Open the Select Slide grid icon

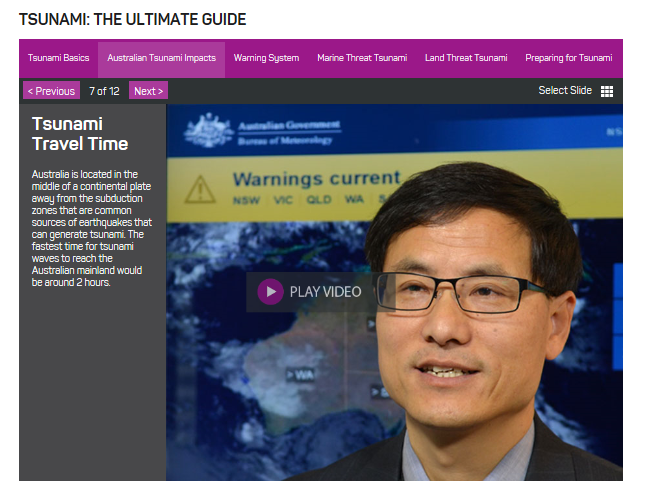607,91
